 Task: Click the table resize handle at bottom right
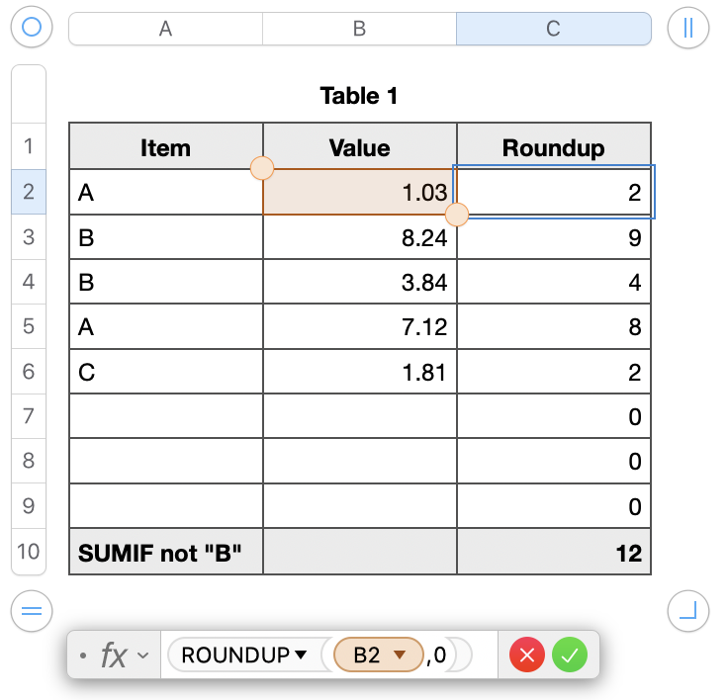687,612
